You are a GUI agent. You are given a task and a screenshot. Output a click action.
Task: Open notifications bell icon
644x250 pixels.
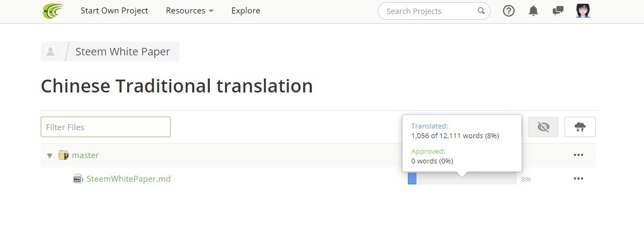(533, 11)
